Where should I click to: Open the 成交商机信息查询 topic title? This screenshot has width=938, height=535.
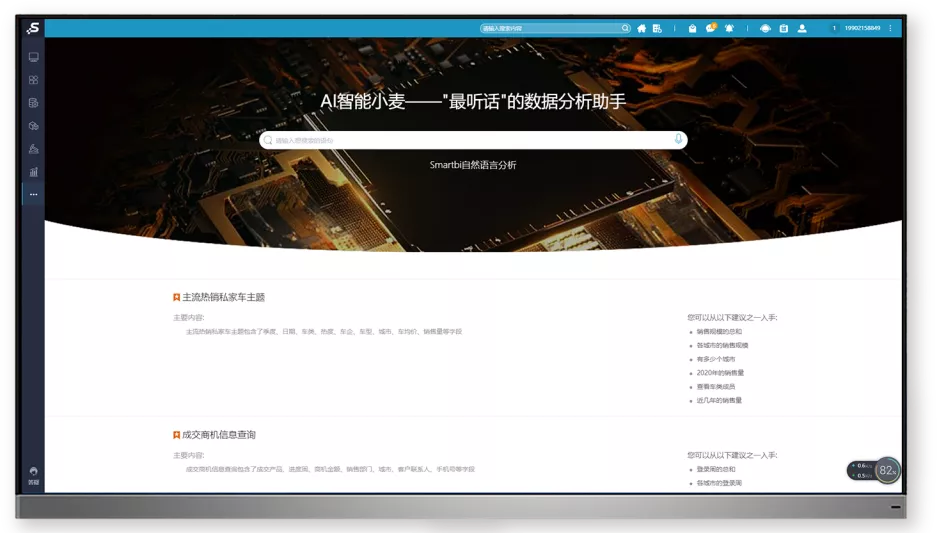point(218,435)
